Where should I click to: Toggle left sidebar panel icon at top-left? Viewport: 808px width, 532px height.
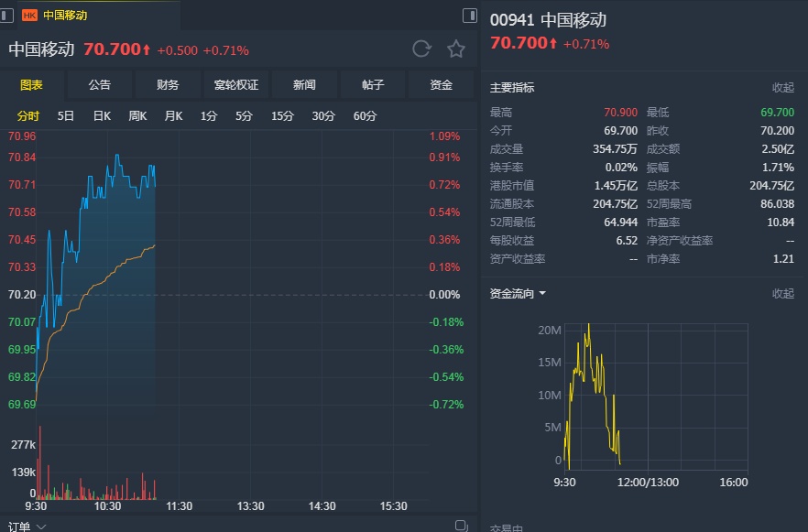coord(6,16)
